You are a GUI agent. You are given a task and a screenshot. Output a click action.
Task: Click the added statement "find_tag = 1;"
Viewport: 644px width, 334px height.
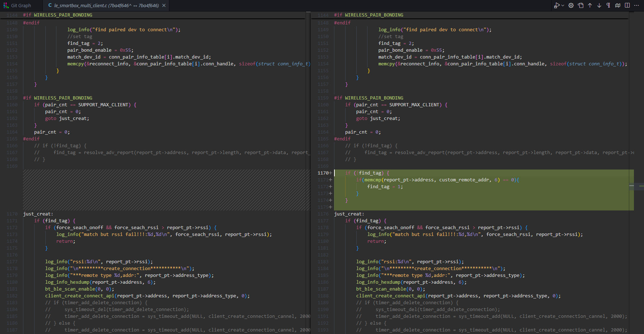385,187
